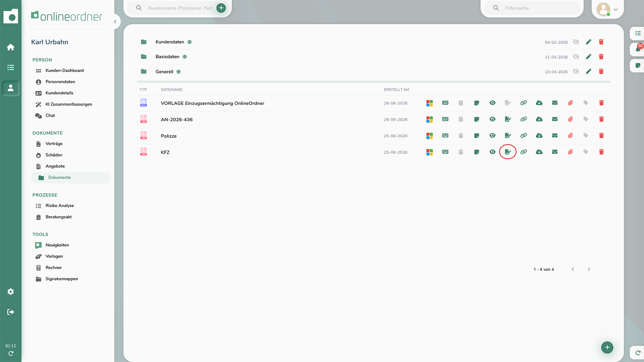This screenshot has width=644, height=362.
Task: Preview the Polizze document
Action: coord(492,136)
